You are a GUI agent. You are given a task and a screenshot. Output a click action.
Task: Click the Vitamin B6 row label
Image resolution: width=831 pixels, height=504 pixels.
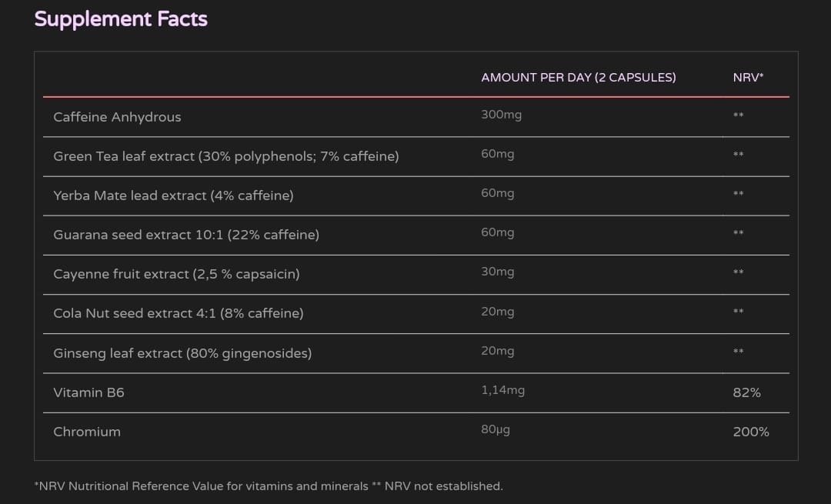(x=88, y=392)
